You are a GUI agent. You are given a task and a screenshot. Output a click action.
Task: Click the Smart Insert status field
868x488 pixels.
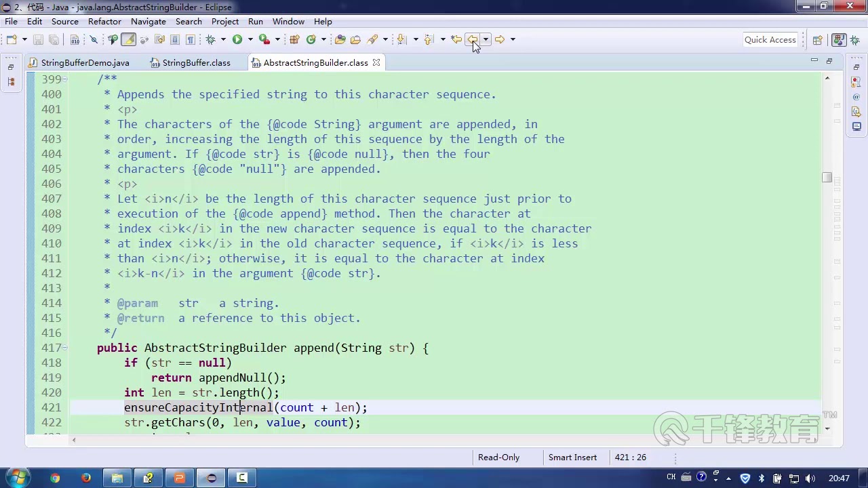573,457
